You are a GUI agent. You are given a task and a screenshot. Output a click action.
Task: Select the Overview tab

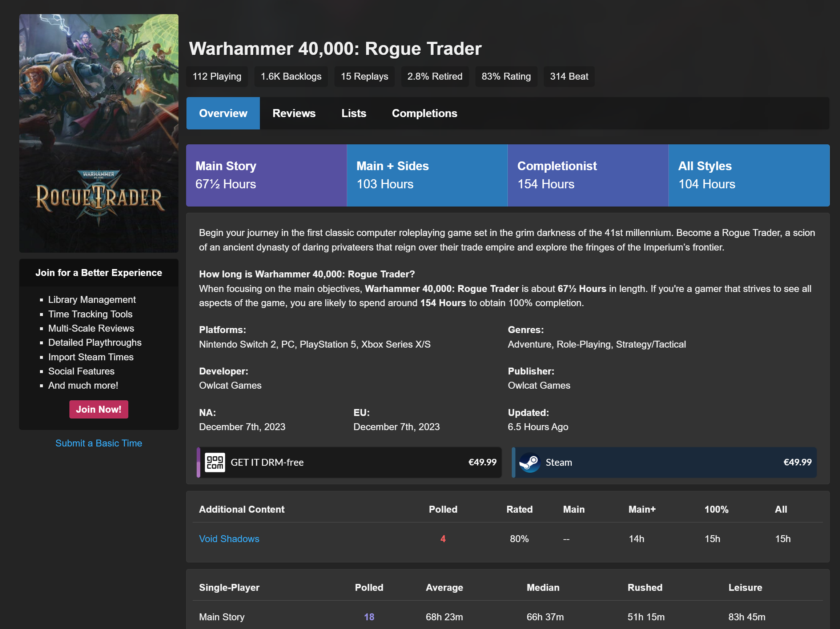coord(223,113)
